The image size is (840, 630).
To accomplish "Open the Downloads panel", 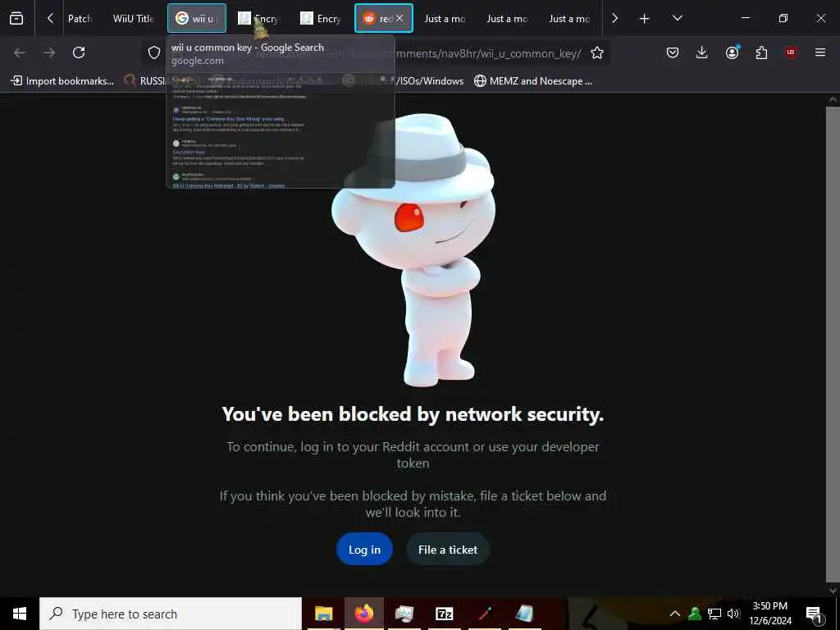I will click(x=702, y=52).
